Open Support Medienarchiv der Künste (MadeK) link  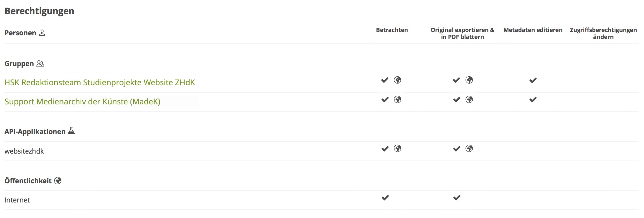[82, 101]
